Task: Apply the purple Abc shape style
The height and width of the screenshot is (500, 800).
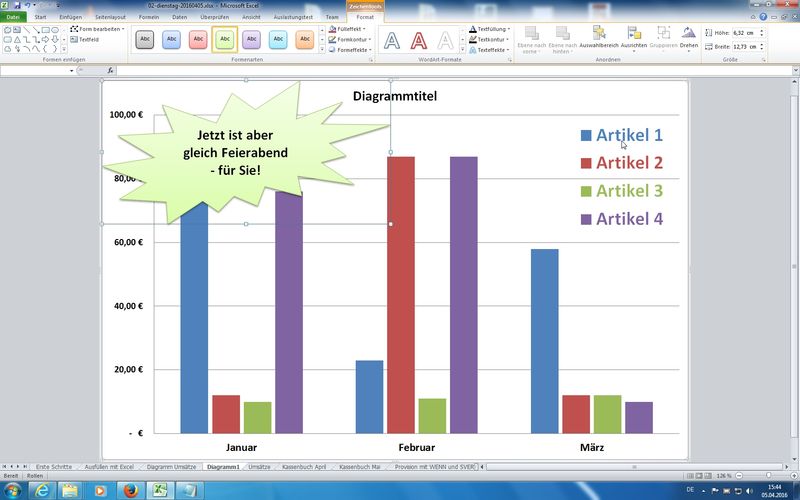Action: click(x=252, y=39)
